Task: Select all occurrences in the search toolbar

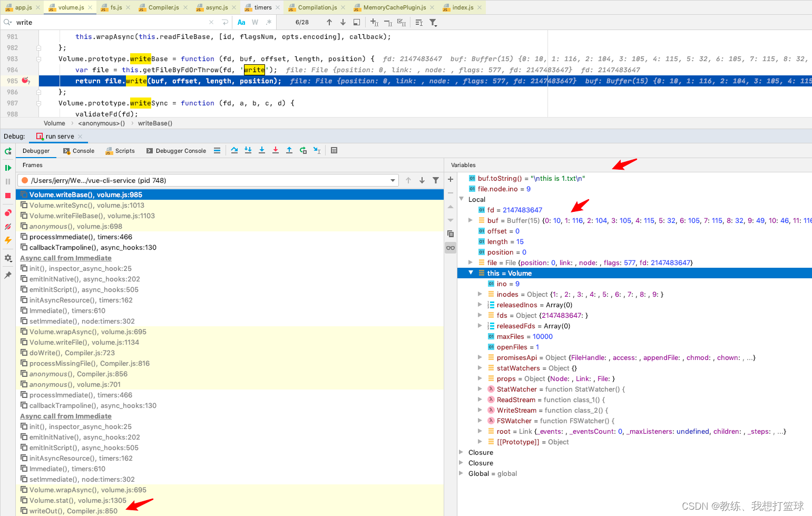Action: coord(402,22)
